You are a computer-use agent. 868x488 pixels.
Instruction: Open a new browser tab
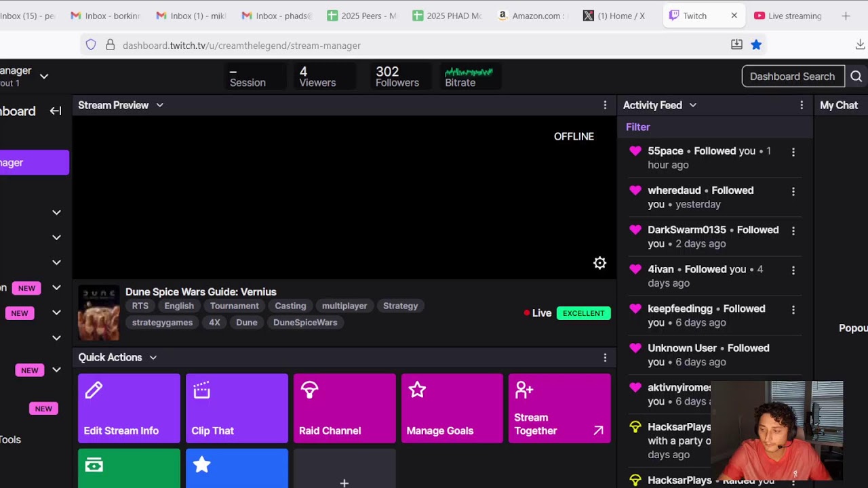tap(846, 16)
